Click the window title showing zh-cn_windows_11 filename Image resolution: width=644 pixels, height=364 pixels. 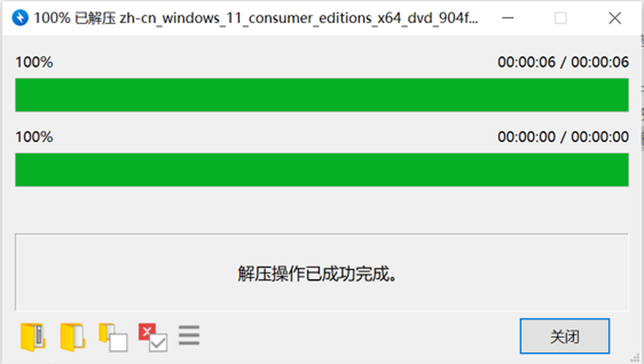pyautogui.click(x=255, y=18)
